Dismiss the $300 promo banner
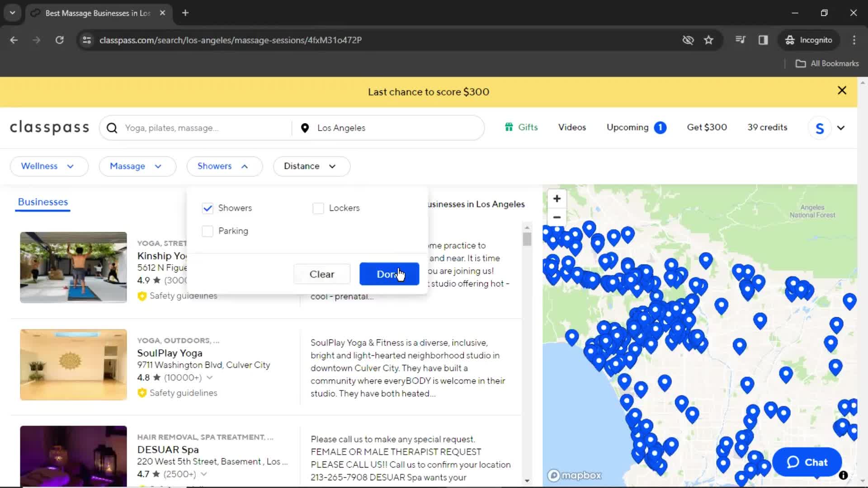This screenshot has height=488, width=868. coord(842,90)
